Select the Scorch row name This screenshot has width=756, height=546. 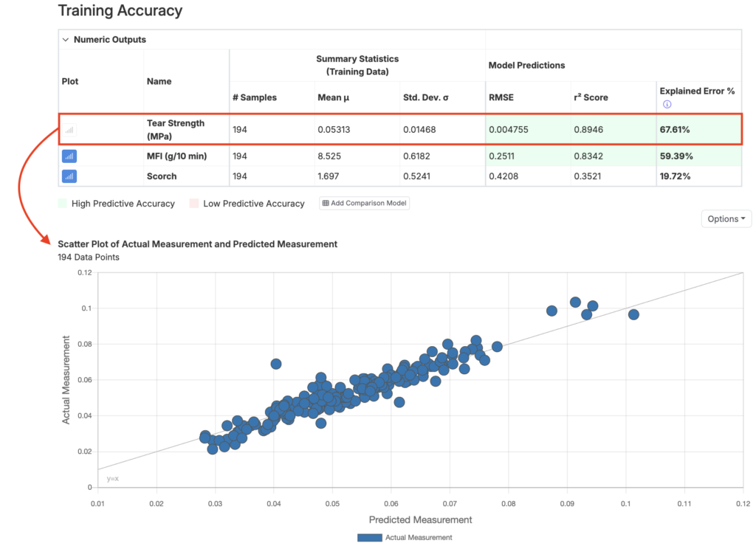click(x=162, y=176)
